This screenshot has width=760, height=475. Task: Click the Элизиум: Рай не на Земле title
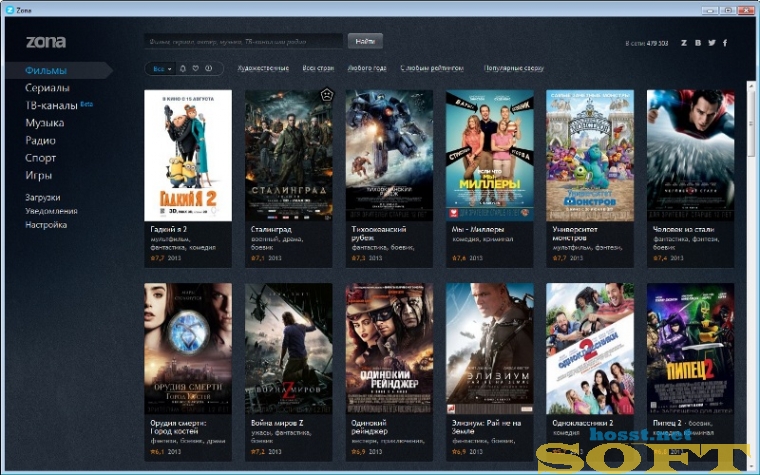click(x=486, y=427)
